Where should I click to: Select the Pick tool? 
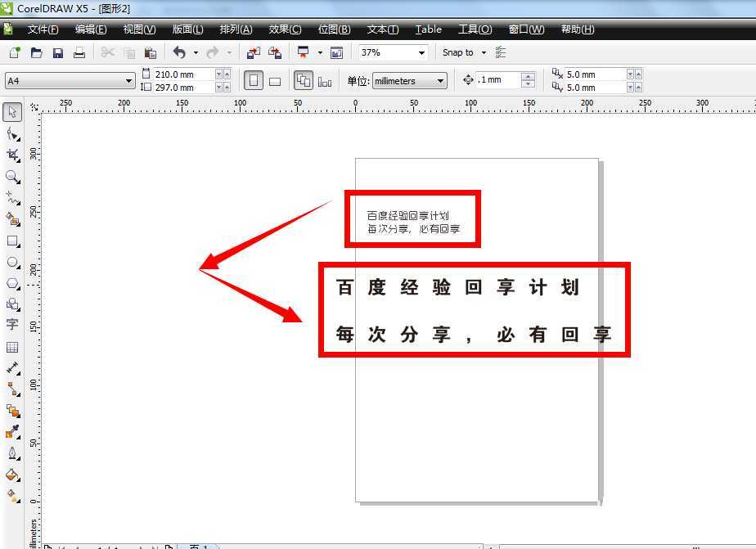pos(12,111)
